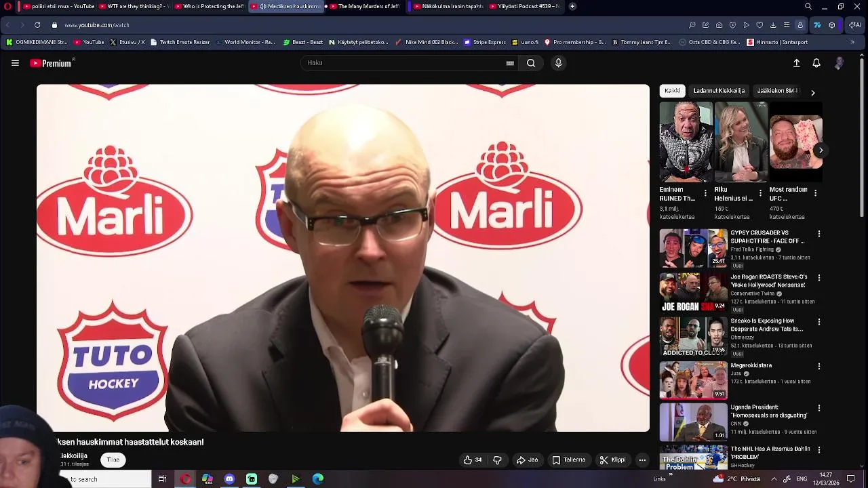
Task: Show hidden system tray icons chevron
Action: point(774,479)
